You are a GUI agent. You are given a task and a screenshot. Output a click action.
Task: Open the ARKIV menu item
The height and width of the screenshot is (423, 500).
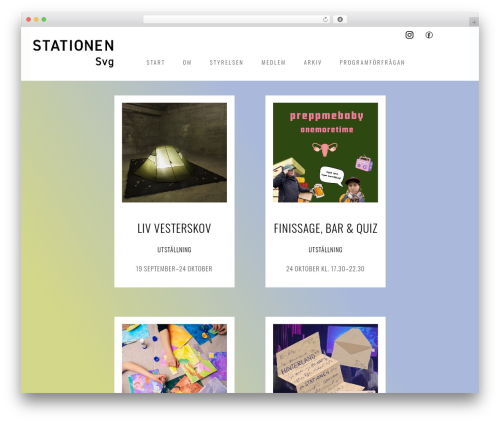[312, 62]
